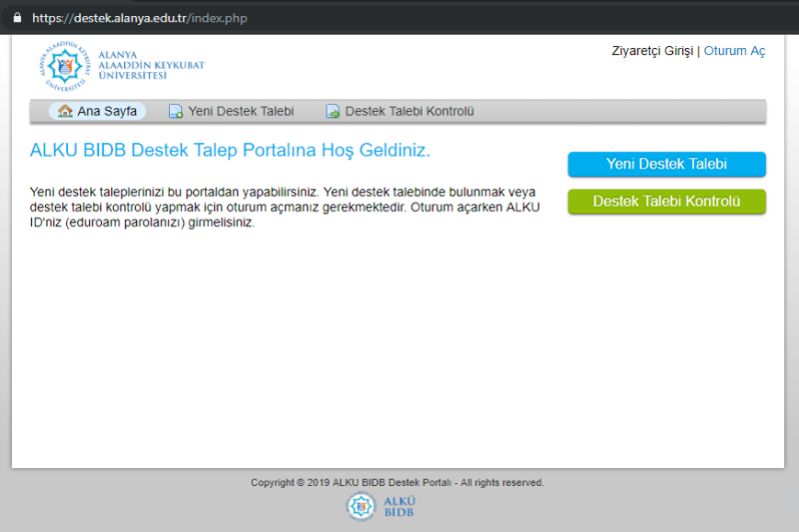Click the padlock icon in address bar

click(x=17, y=18)
